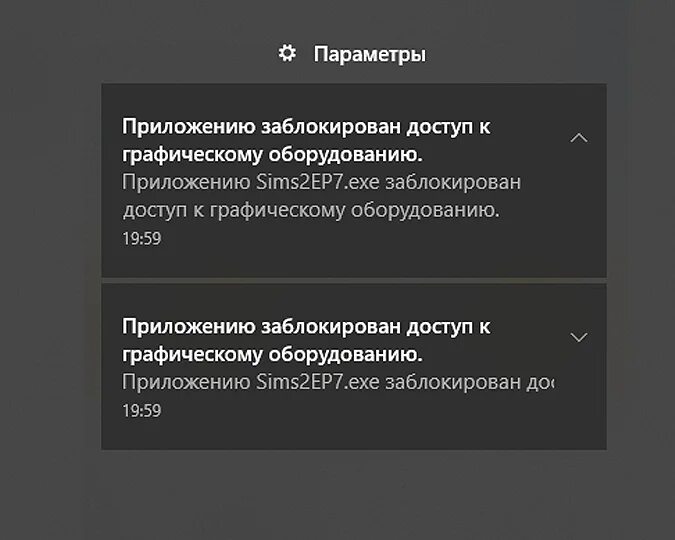This screenshot has height=540, width=675.
Task: Click the bottom padding of the second notification card
Action: tap(353, 437)
